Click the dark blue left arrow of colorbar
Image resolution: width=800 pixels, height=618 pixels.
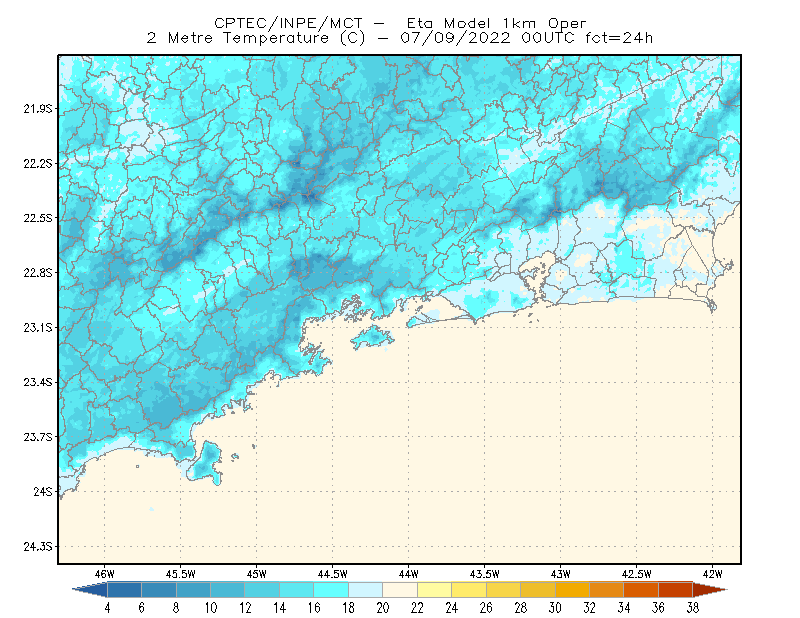90,590
